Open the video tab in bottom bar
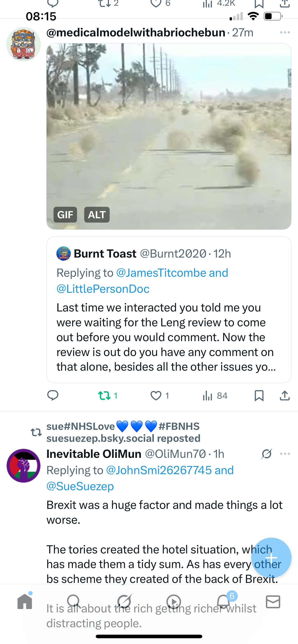 coord(173,602)
